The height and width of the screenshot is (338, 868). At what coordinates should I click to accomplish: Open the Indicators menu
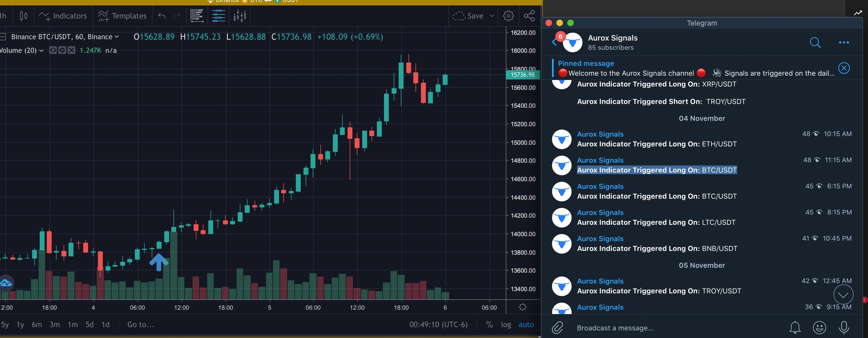coord(63,16)
